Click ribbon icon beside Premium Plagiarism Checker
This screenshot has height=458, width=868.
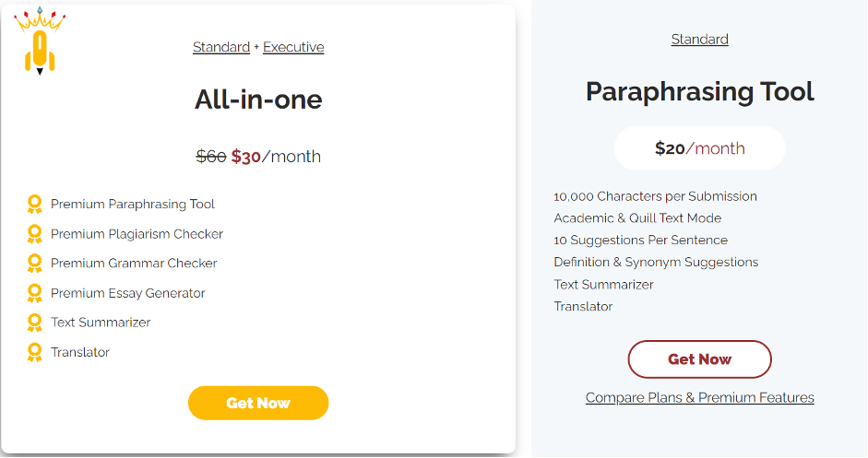click(x=35, y=234)
